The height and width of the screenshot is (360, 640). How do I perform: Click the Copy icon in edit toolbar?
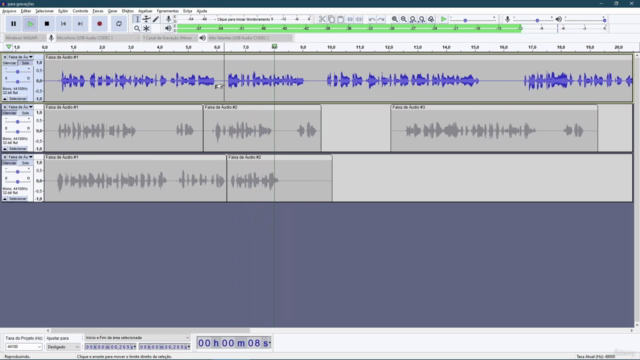click(331, 19)
